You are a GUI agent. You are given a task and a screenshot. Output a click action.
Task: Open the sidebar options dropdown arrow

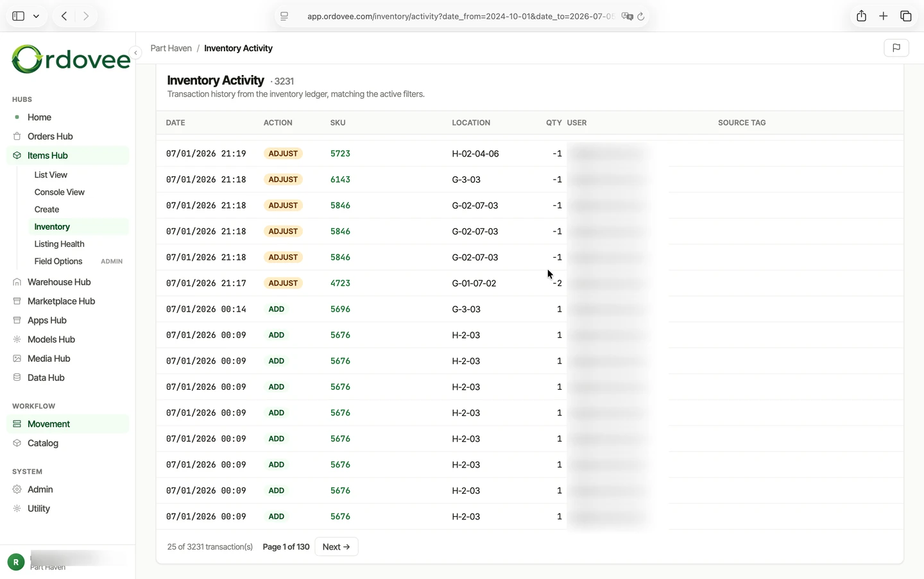click(x=36, y=16)
